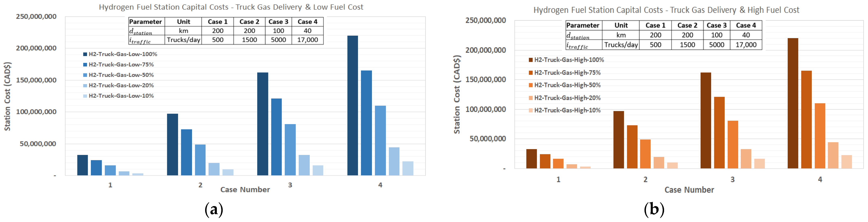Image resolution: width=868 pixels, height=222 pixels.
Task: Select the H2-Truck-Gas-High-20% legend entry
Action: pos(567,98)
